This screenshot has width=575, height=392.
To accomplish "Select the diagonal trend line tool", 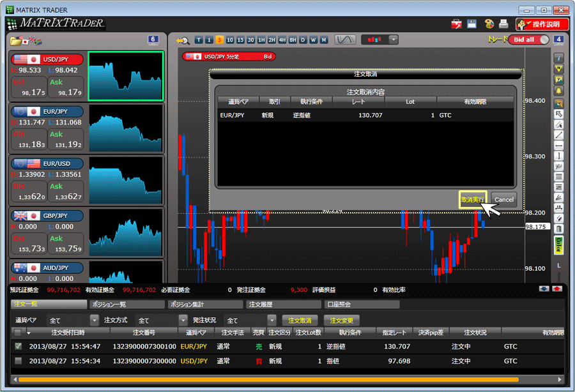I will [558, 135].
